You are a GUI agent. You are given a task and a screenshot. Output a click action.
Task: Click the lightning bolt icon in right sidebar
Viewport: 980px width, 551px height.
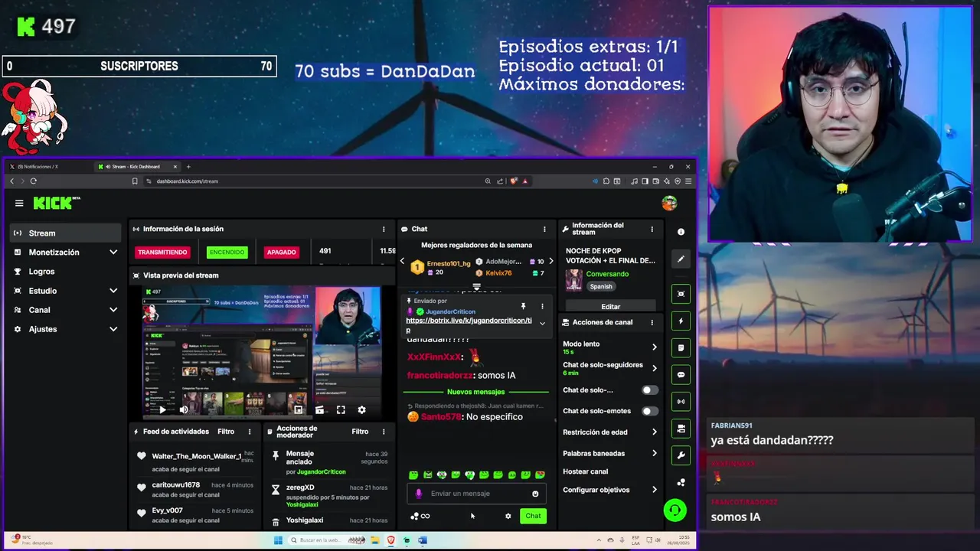coord(681,321)
